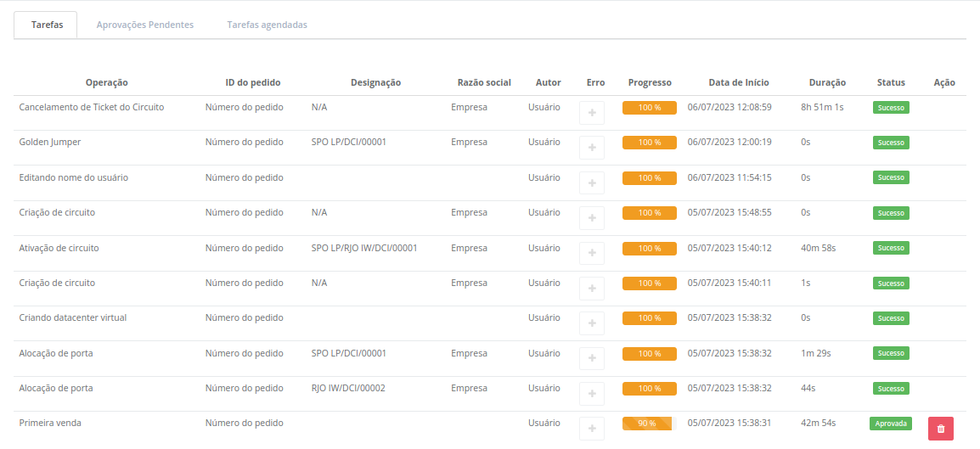
Task: Click designation SPO LP/RJO IW/DCI/00001
Action: tap(364, 248)
